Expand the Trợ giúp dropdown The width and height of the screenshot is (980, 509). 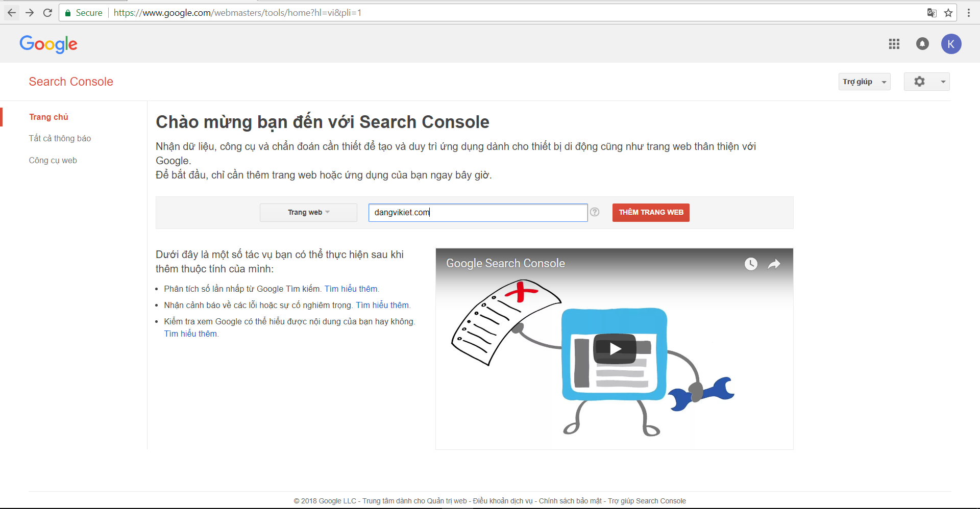(864, 82)
